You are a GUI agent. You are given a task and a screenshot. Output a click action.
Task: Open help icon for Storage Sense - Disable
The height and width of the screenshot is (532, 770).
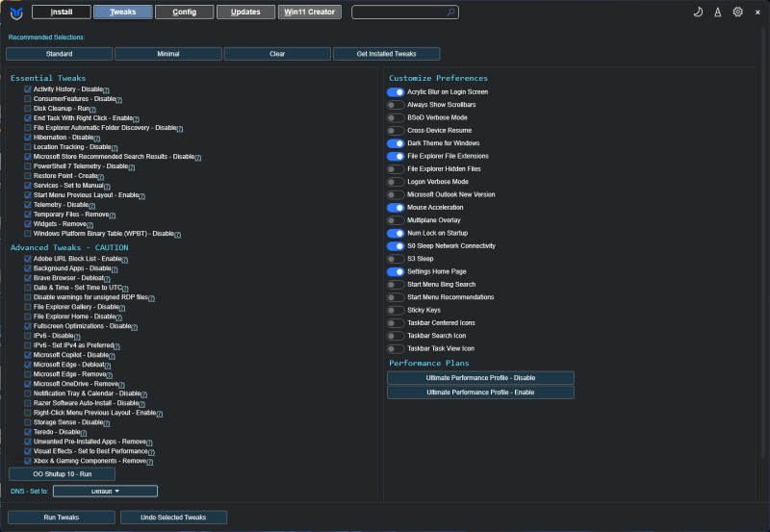(x=107, y=423)
